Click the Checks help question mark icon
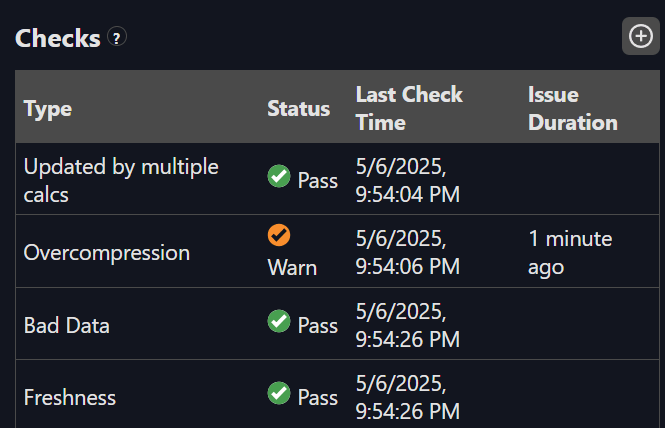Image resolution: width=665 pixels, height=428 pixels. [x=117, y=38]
